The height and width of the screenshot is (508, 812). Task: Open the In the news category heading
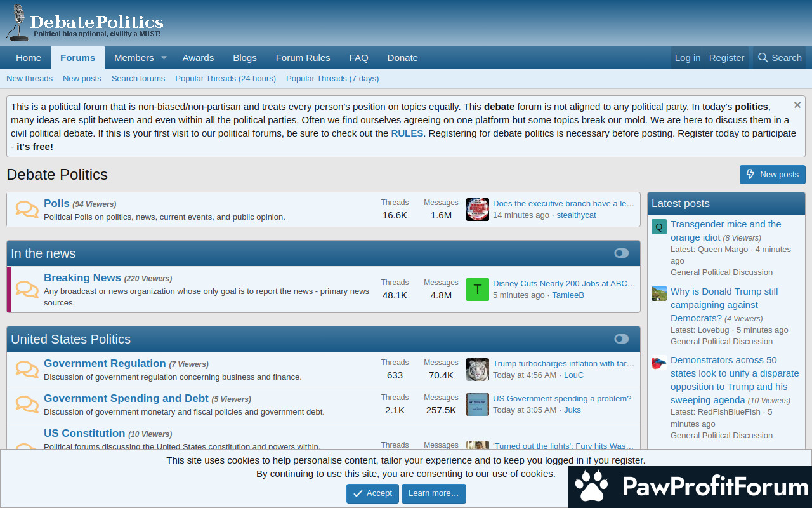click(x=43, y=253)
